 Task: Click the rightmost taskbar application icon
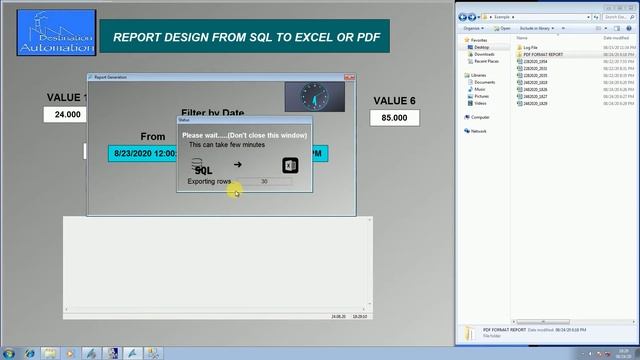(x=153, y=353)
